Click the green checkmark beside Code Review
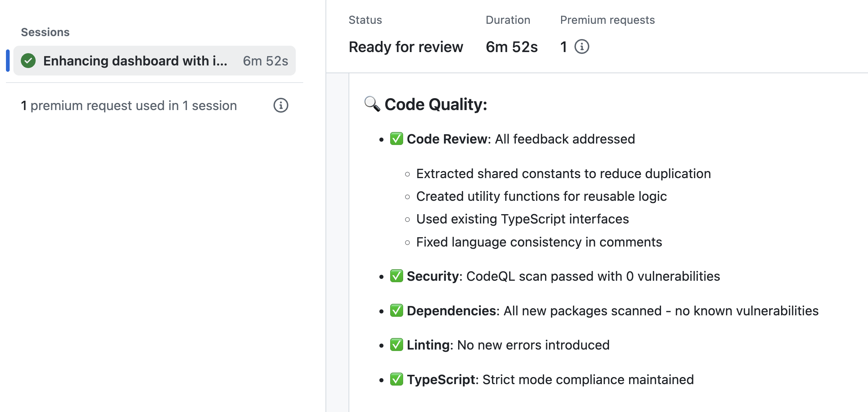Viewport: 868px width, 412px height. pos(396,139)
